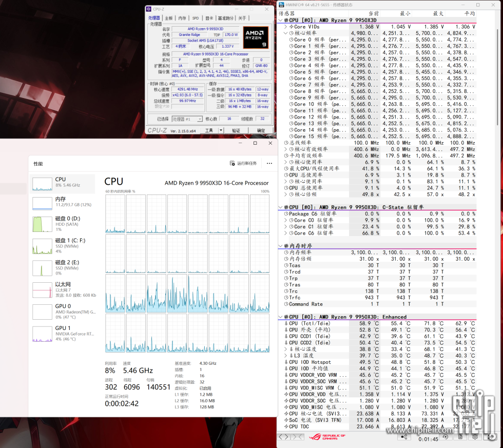This screenshot has height=448, width=503.
Task: Click the 最小 column header in HWiNFO
Action: tap(396, 13)
